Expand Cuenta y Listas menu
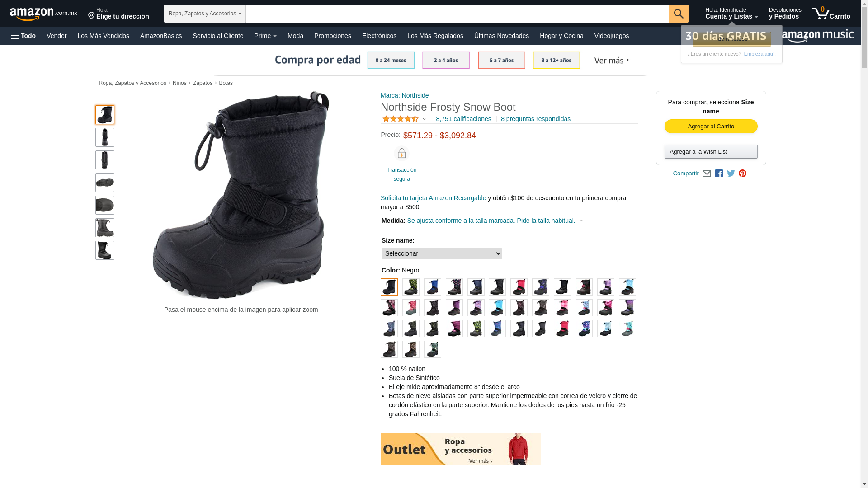 coord(731,14)
